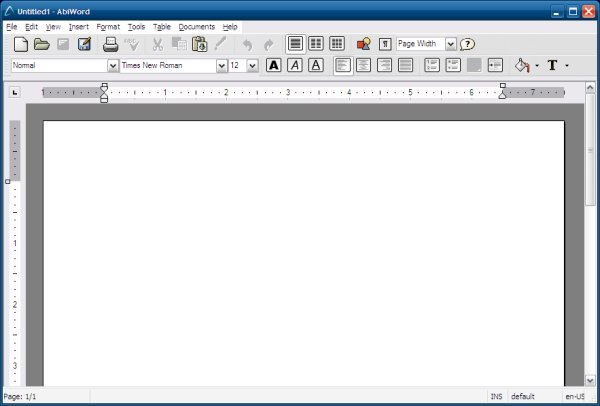Click inside the font name field
The width and height of the screenshot is (600, 406).
tap(168, 66)
